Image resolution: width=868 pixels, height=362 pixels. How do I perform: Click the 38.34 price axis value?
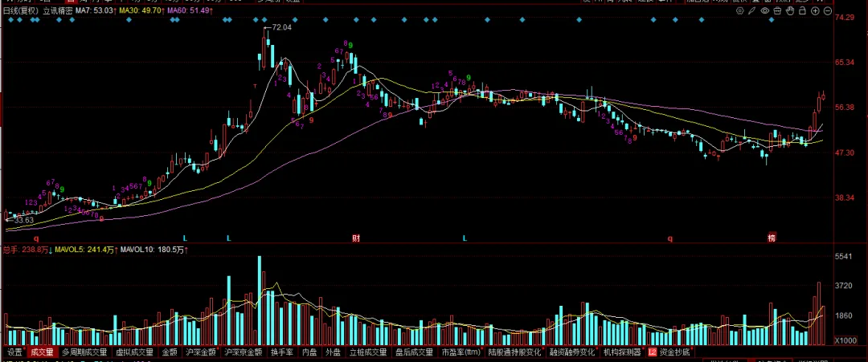pos(844,197)
